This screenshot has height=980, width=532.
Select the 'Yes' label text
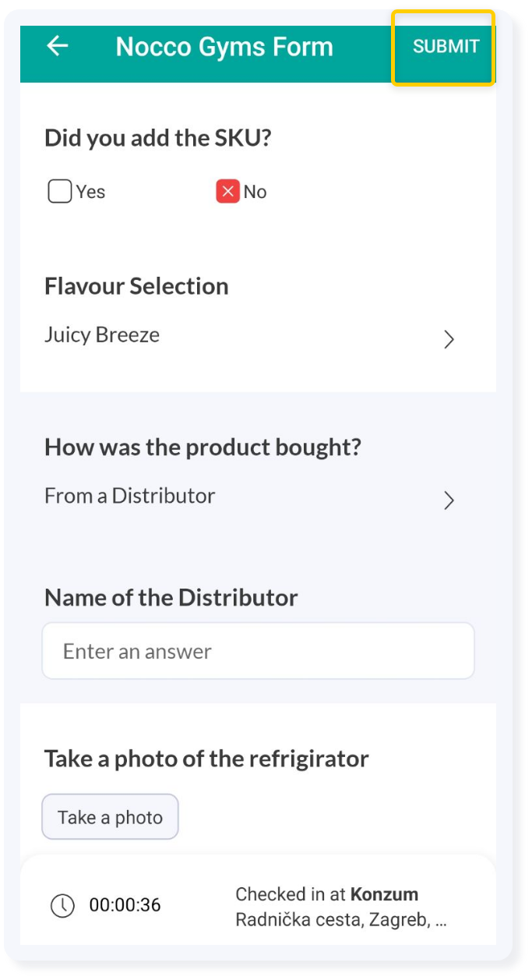(90, 192)
